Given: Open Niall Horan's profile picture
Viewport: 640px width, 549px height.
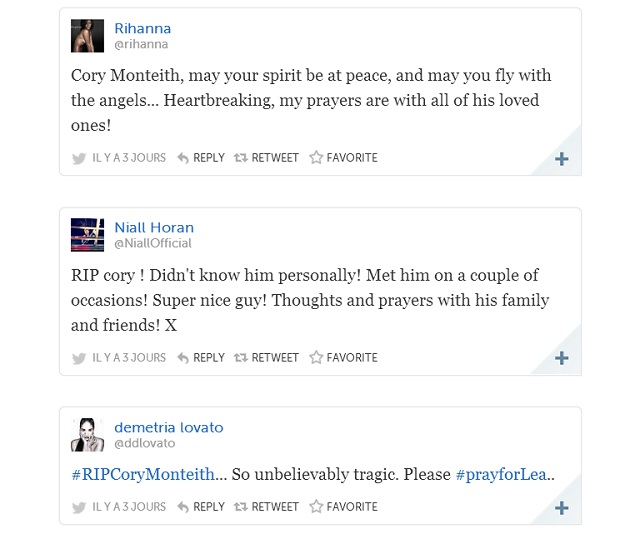Looking at the screenshot, I should click(x=88, y=235).
